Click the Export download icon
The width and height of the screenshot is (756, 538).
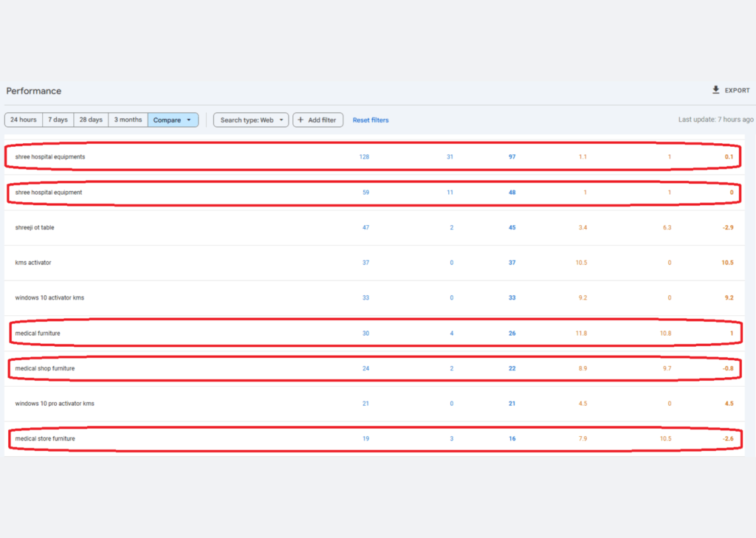pyautogui.click(x=715, y=90)
